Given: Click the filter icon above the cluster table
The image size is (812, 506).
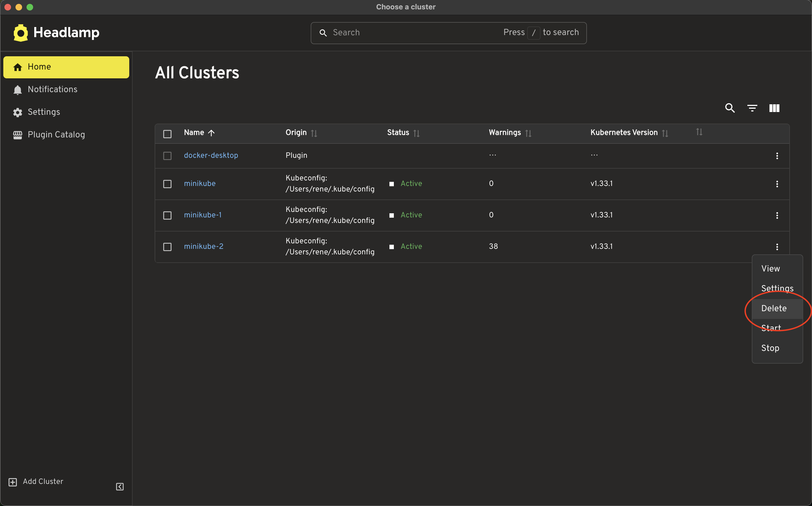Looking at the screenshot, I should [x=752, y=108].
